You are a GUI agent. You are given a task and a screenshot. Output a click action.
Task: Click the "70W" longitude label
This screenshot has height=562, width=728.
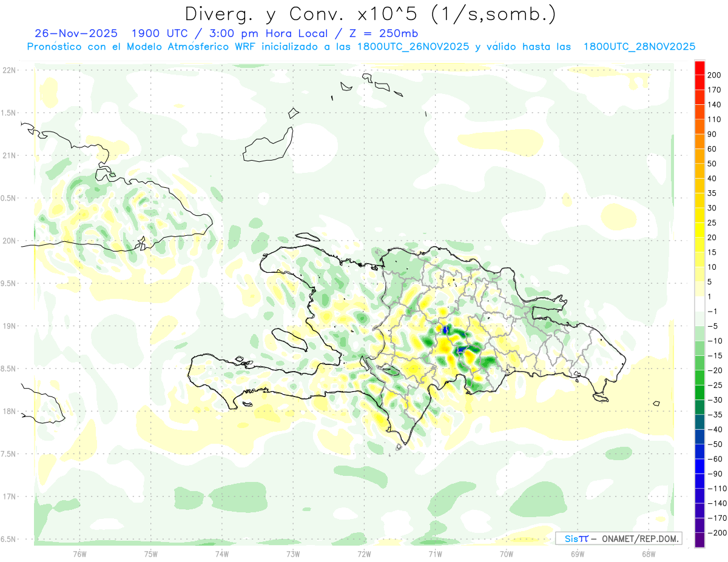[507, 554]
